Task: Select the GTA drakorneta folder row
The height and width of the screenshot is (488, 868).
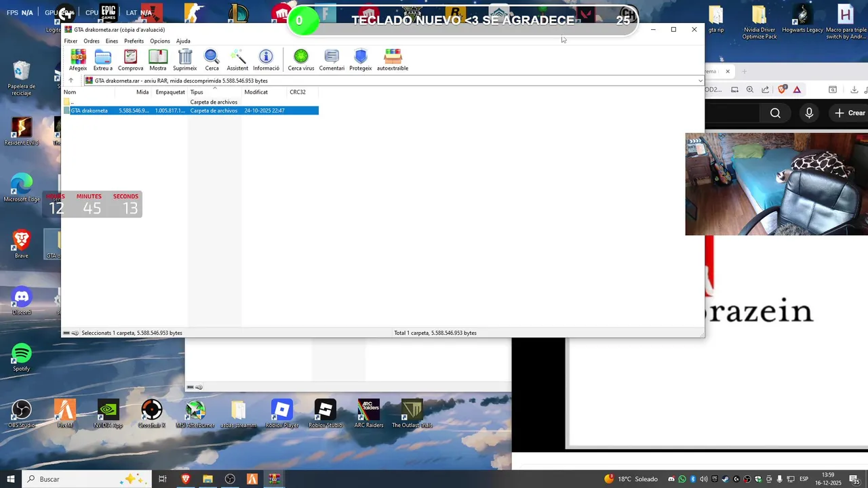Action: coord(191,110)
